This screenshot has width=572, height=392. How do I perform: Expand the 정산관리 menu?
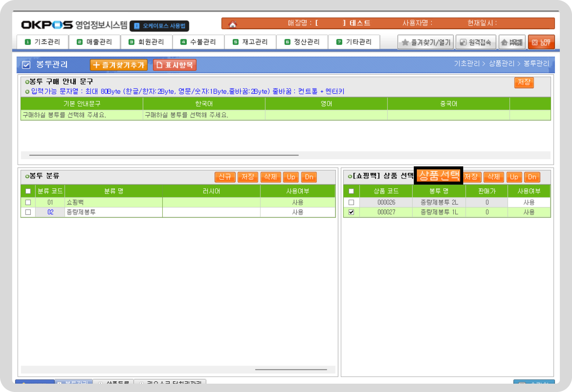(x=302, y=42)
